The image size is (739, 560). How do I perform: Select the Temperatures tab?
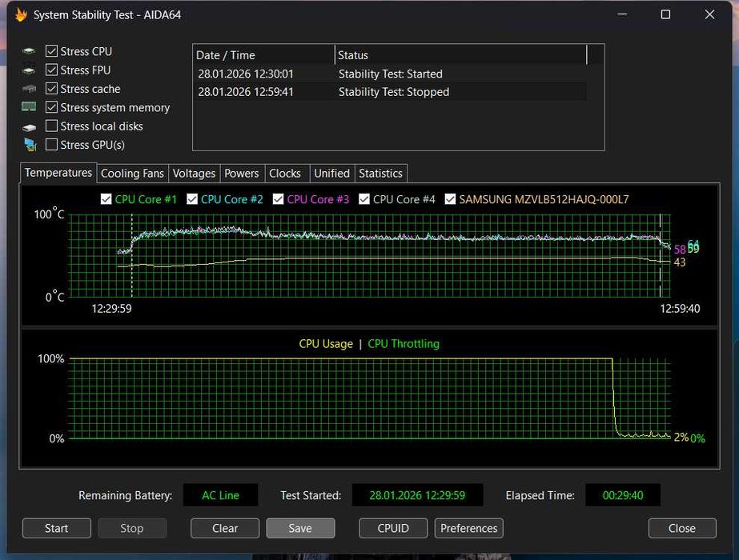58,173
